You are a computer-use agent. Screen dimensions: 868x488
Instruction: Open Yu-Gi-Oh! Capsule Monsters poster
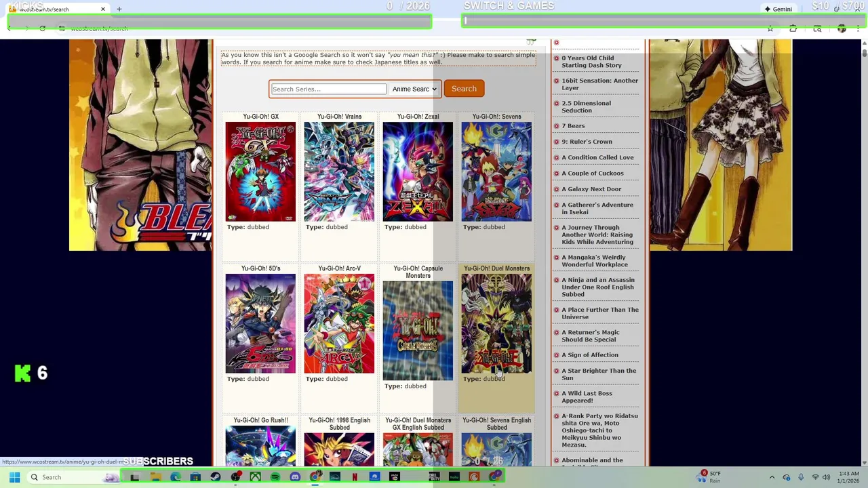click(x=418, y=331)
